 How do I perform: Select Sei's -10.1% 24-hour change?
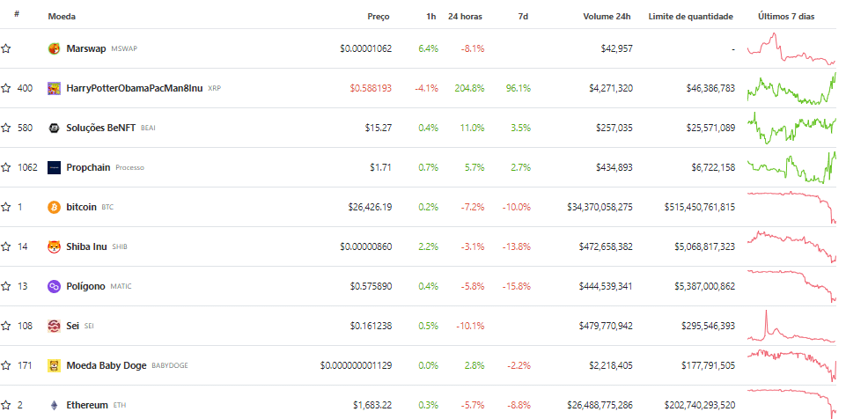click(470, 326)
